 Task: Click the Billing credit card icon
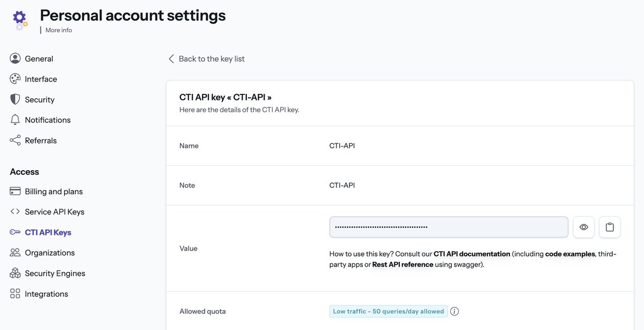point(15,192)
